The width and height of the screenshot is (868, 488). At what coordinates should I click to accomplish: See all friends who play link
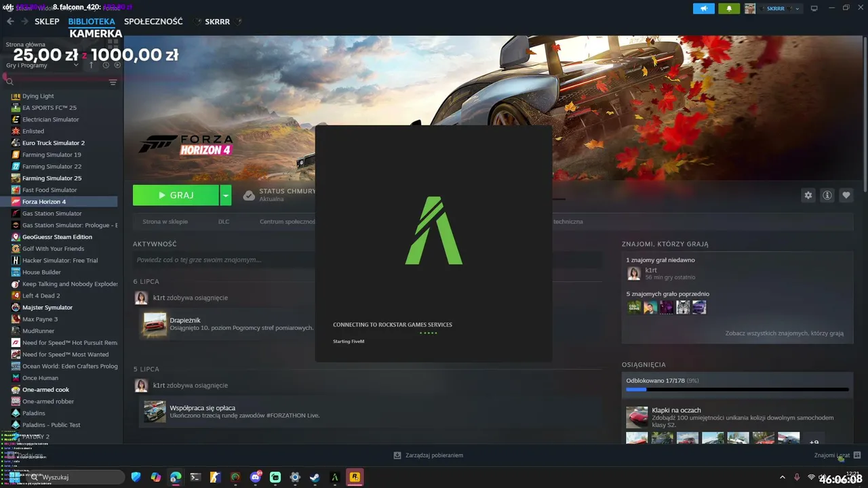[784, 333]
